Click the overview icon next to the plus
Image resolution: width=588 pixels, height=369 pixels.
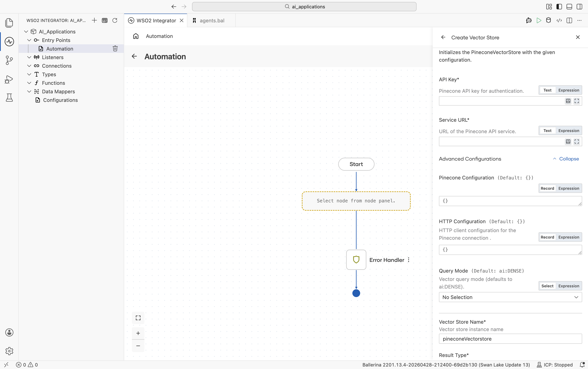click(104, 20)
